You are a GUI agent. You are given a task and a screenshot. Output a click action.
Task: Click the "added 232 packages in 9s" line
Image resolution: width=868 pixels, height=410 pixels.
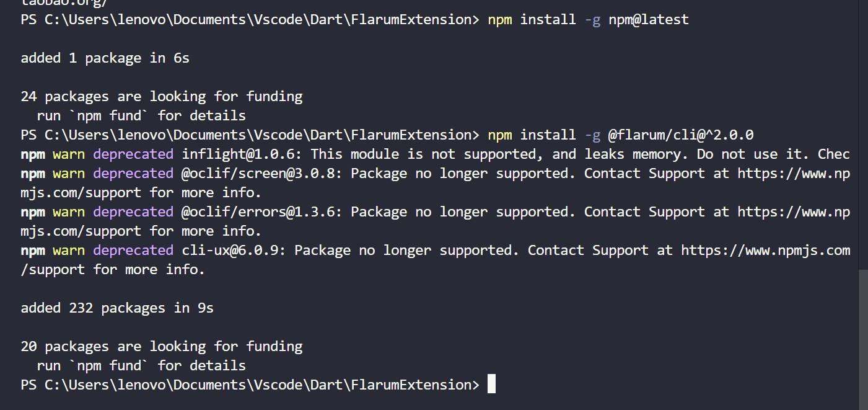click(x=117, y=308)
